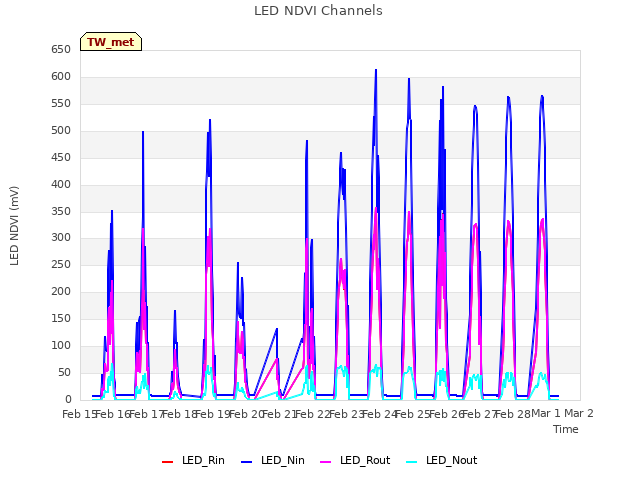The height and width of the screenshot is (480, 640).
Task: Click the 600 y-axis tick label
Action: [61, 77]
